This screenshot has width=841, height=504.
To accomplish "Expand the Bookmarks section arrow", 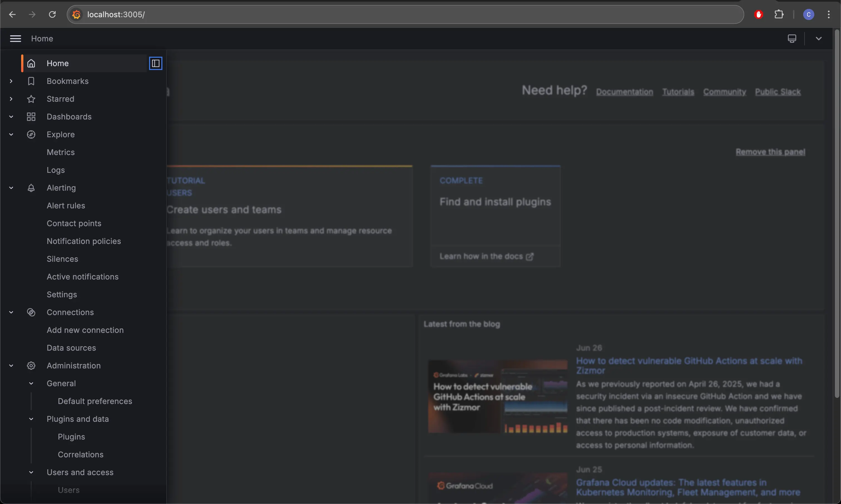I will 11,81.
